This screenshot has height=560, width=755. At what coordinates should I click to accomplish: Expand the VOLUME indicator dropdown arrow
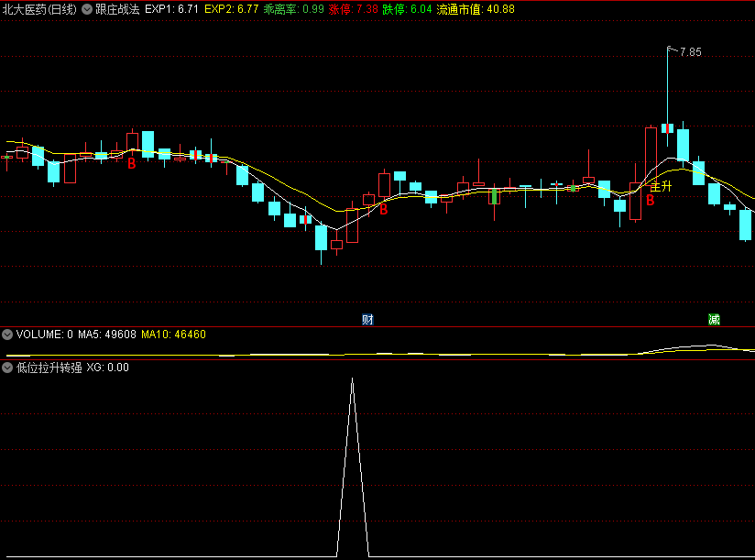(x=7, y=335)
